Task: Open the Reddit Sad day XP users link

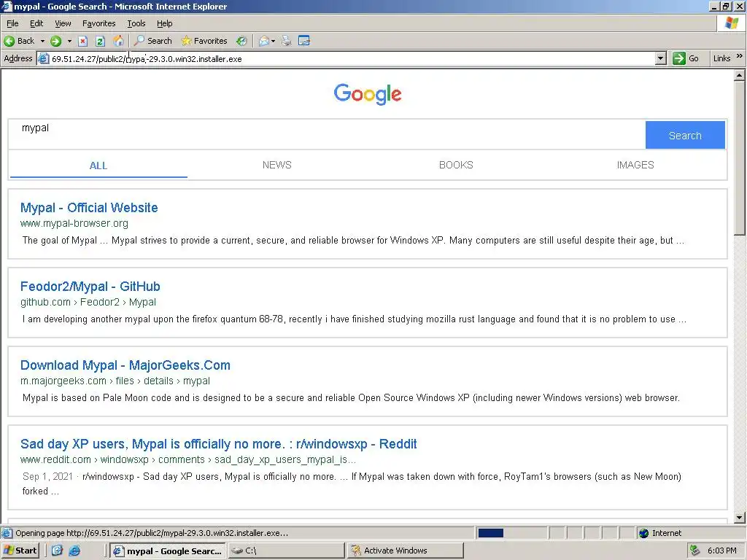Action: [x=219, y=444]
